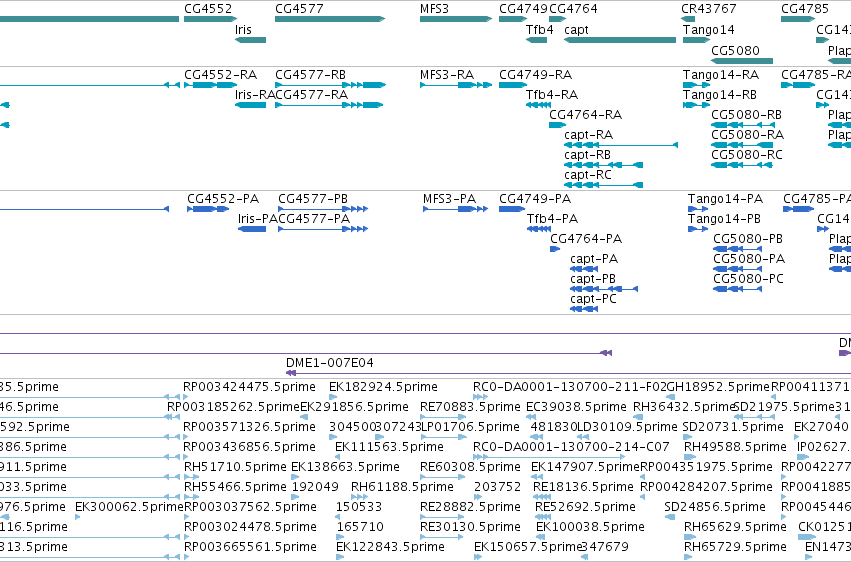Select EST EK182924.5prime

[x=383, y=387]
